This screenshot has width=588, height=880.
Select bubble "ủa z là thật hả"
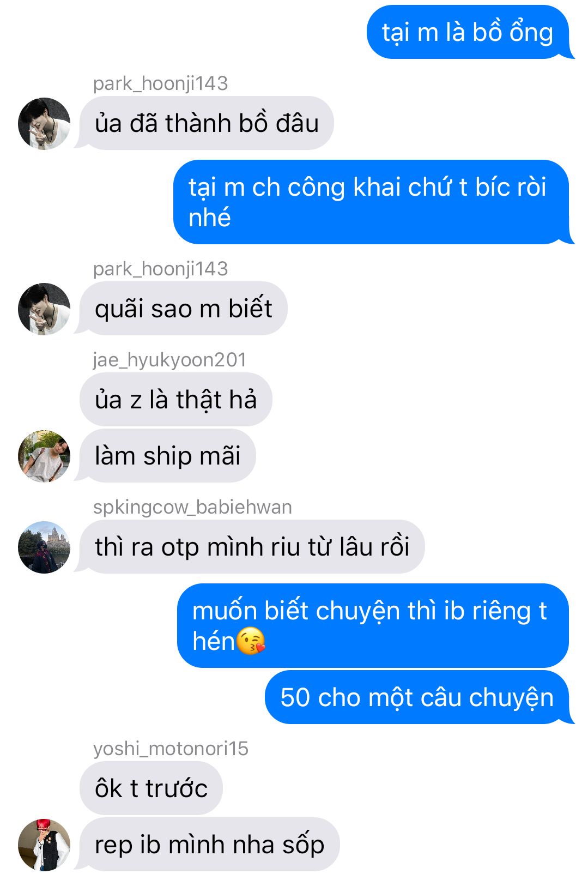pos(176,400)
